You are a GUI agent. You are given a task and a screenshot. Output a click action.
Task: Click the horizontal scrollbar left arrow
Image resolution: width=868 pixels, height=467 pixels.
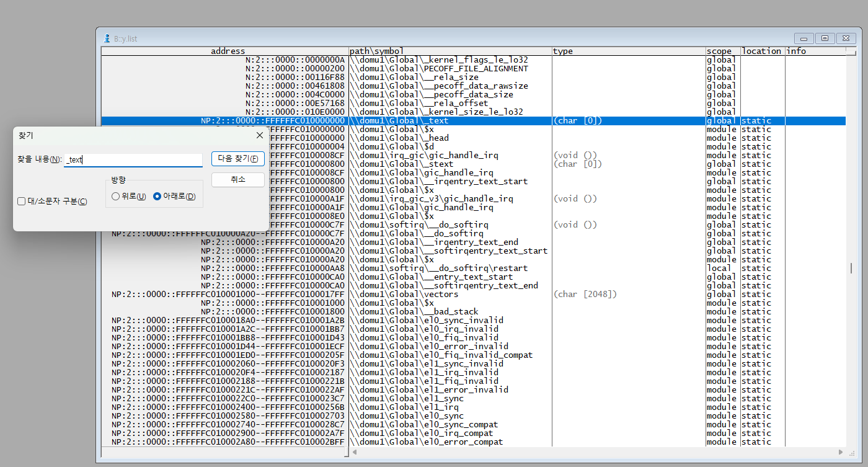[353, 452]
